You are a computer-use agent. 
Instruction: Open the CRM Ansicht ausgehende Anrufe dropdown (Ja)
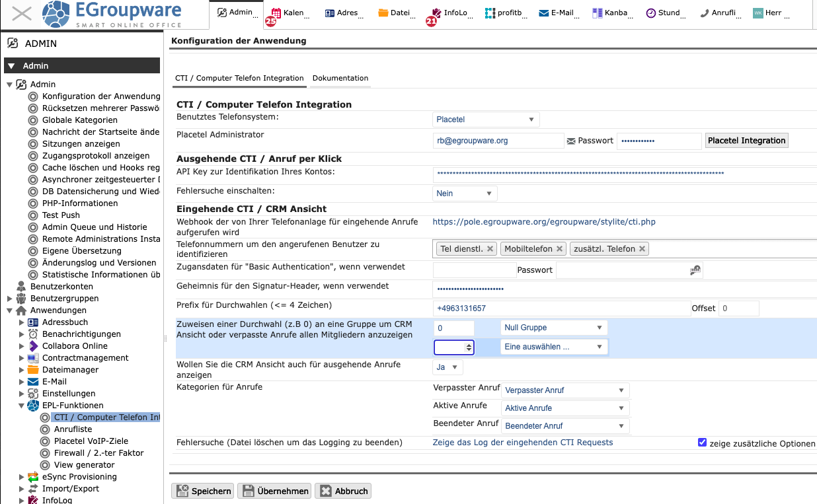(x=448, y=367)
